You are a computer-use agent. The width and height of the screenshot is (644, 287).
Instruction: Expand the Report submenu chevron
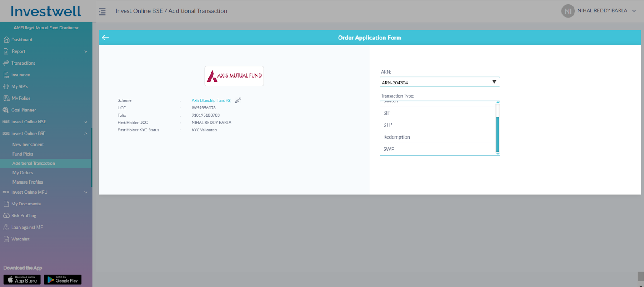86,51
